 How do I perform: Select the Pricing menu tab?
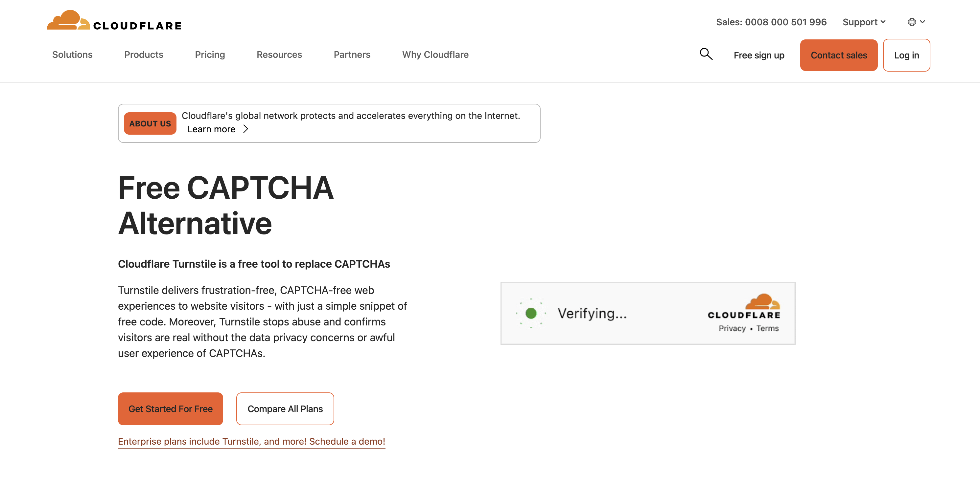point(210,55)
